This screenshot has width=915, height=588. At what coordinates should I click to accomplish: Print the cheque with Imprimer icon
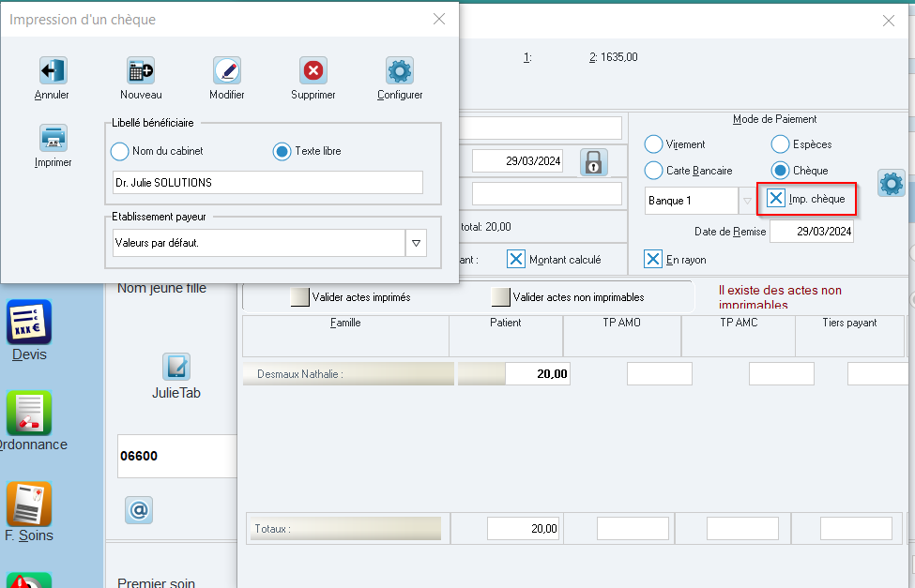coord(53,138)
